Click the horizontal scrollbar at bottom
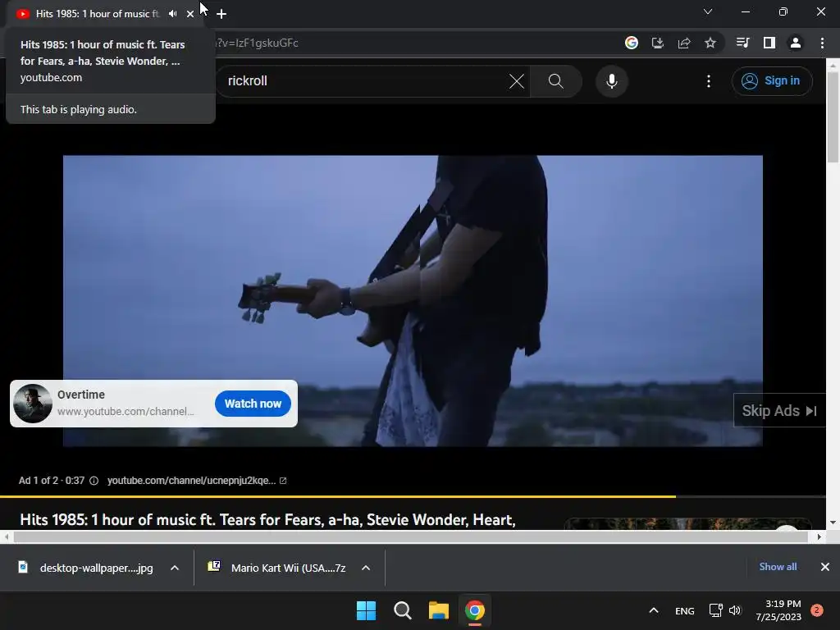The height and width of the screenshot is (630, 840). (411, 536)
